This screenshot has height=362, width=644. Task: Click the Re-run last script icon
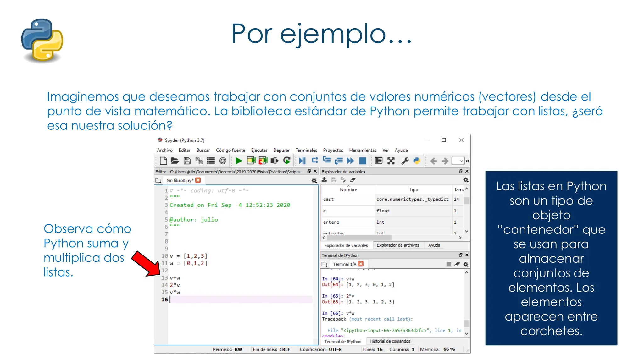pyautogui.click(x=287, y=161)
